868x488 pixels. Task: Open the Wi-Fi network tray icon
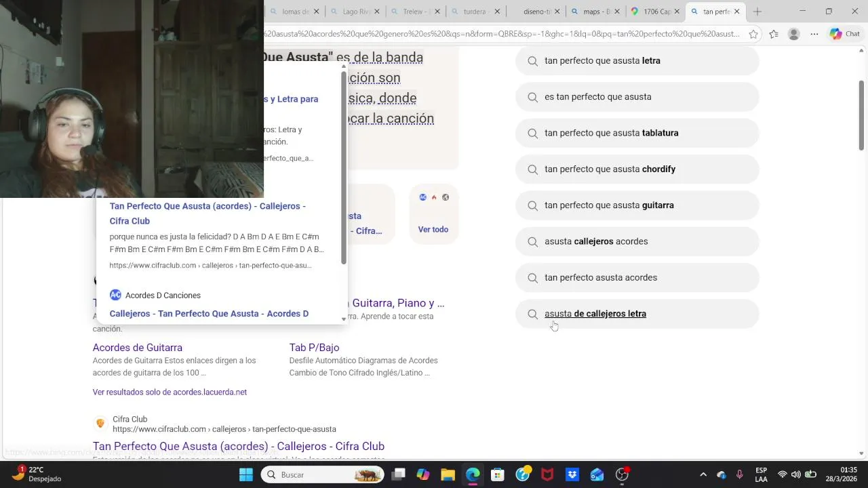782,474
